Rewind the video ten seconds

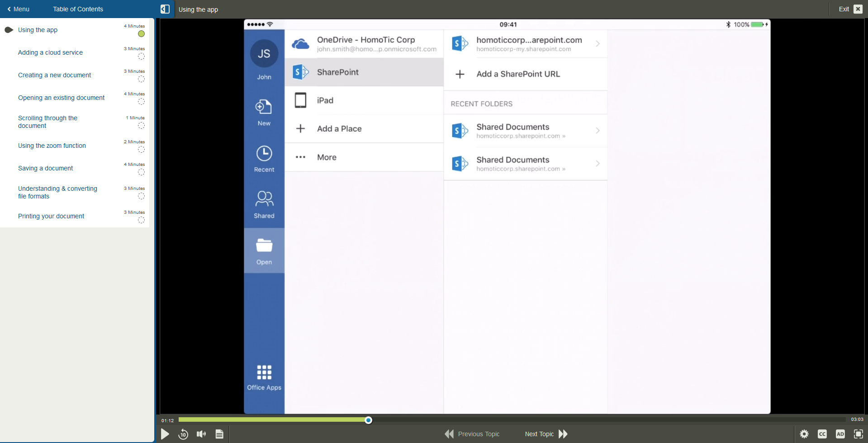pos(183,434)
